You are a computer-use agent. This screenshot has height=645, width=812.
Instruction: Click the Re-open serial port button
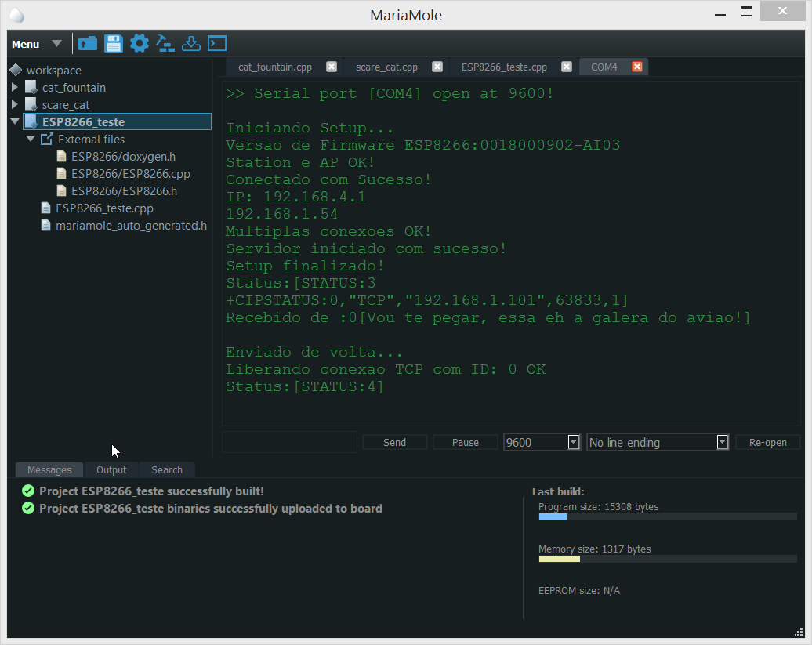pos(767,443)
